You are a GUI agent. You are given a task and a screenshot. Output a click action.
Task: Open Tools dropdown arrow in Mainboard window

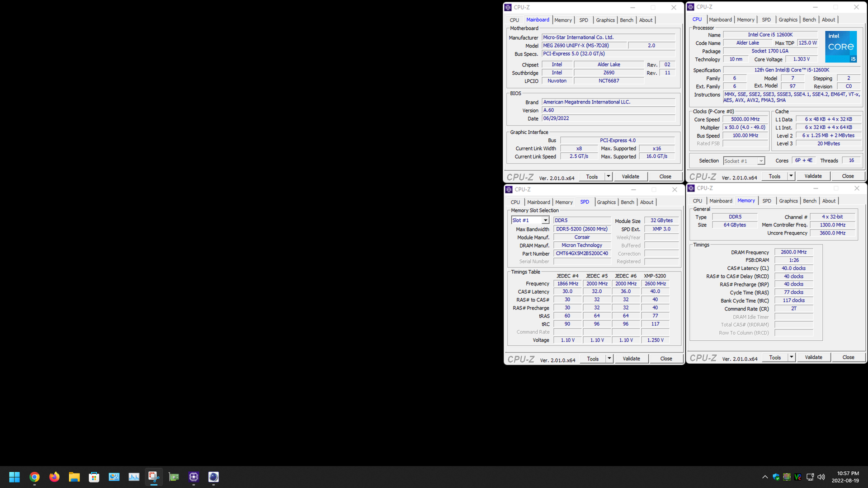click(x=609, y=176)
